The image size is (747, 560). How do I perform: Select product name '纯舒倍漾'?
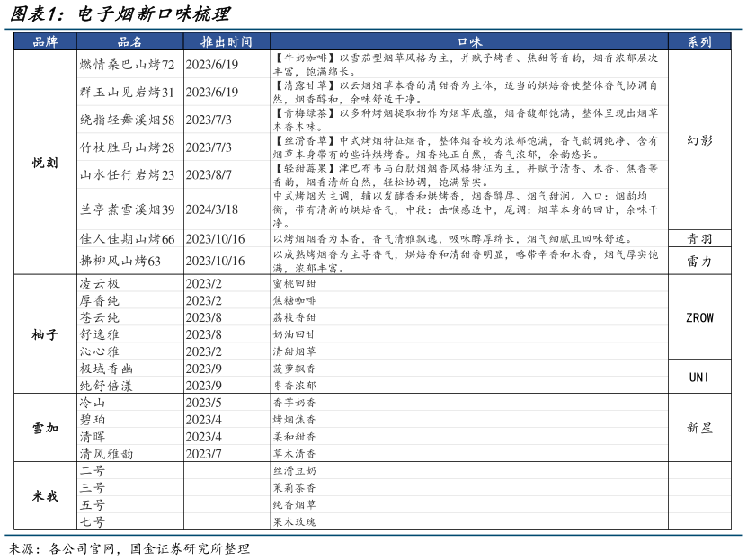tap(106, 386)
